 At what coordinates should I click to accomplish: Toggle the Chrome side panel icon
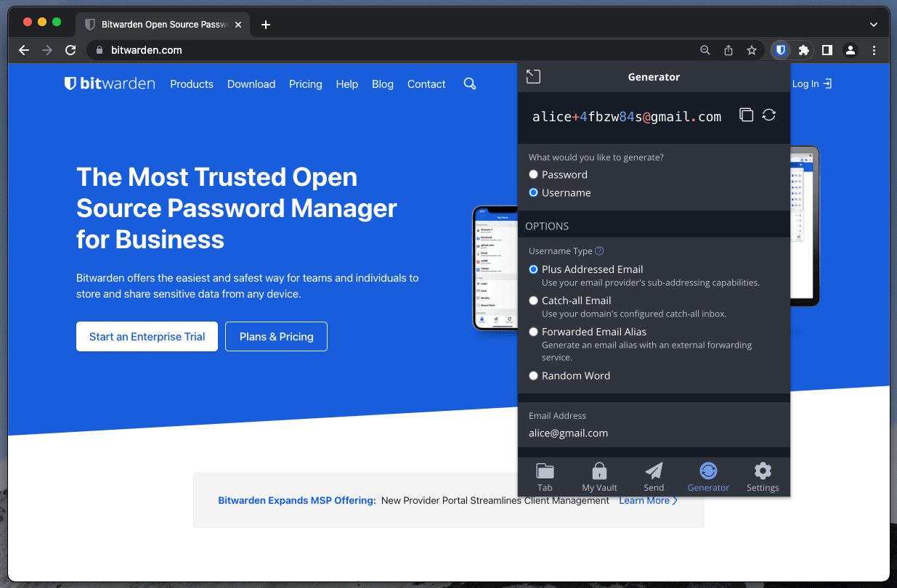[827, 50]
